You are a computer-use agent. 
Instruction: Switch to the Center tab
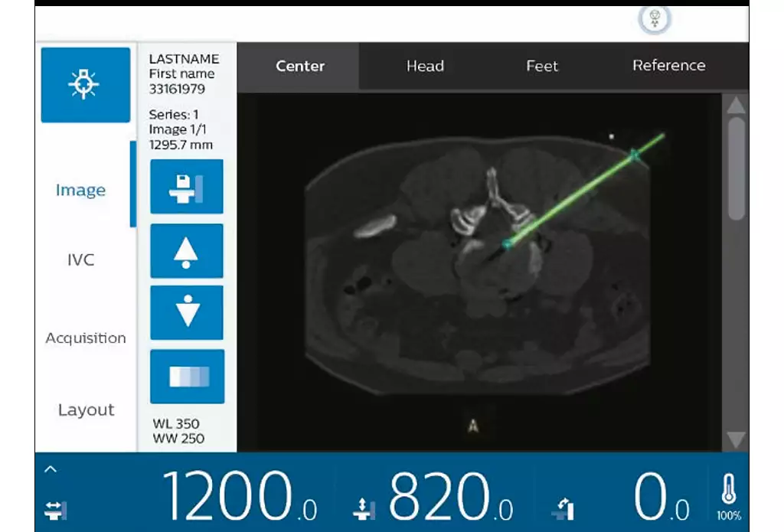299,66
